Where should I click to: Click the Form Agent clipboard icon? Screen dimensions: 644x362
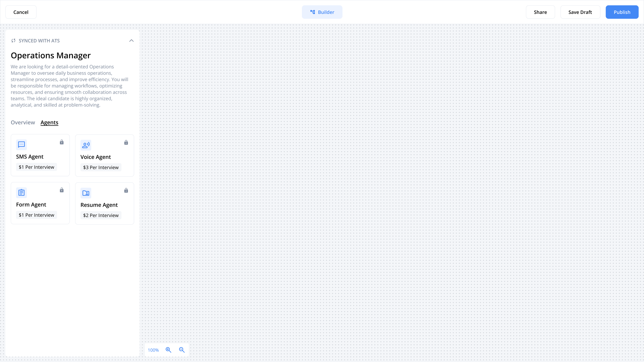(21, 193)
